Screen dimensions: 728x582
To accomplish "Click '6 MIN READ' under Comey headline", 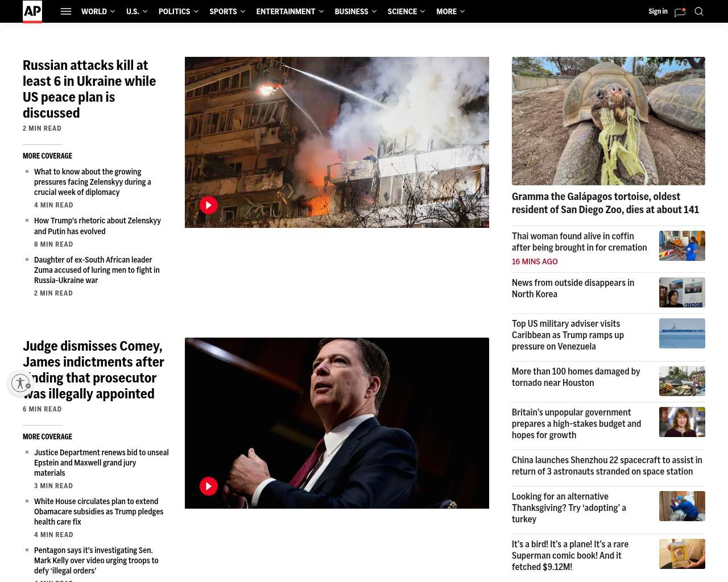I will 42,409.
